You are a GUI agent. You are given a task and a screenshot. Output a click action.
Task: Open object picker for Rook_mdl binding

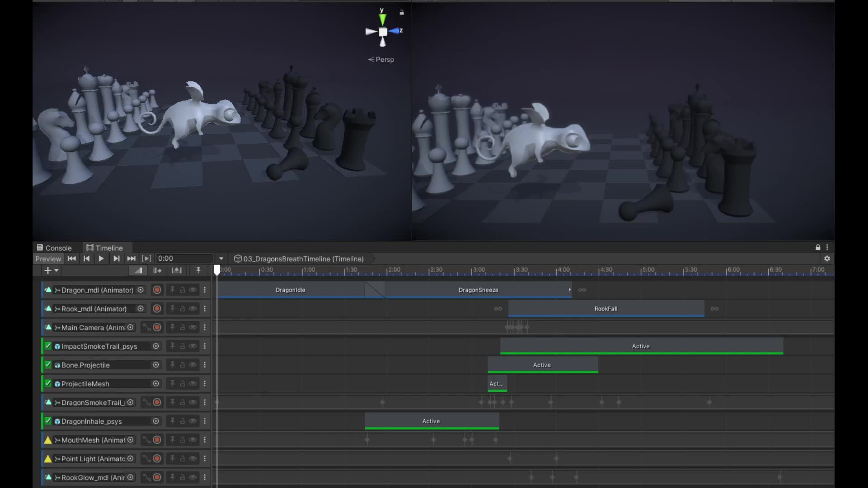141,309
